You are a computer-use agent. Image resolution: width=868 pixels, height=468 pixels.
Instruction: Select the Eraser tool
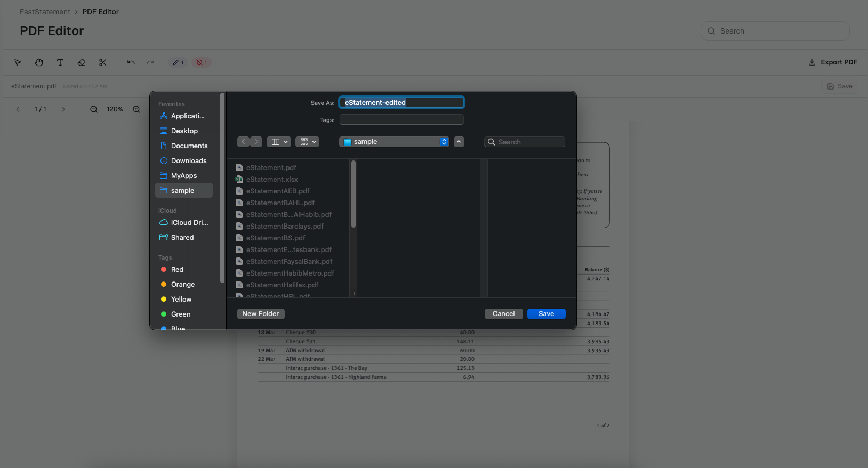(82, 62)
